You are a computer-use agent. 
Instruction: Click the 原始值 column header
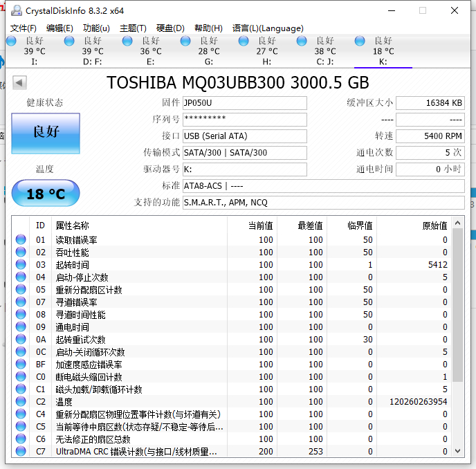414,226
